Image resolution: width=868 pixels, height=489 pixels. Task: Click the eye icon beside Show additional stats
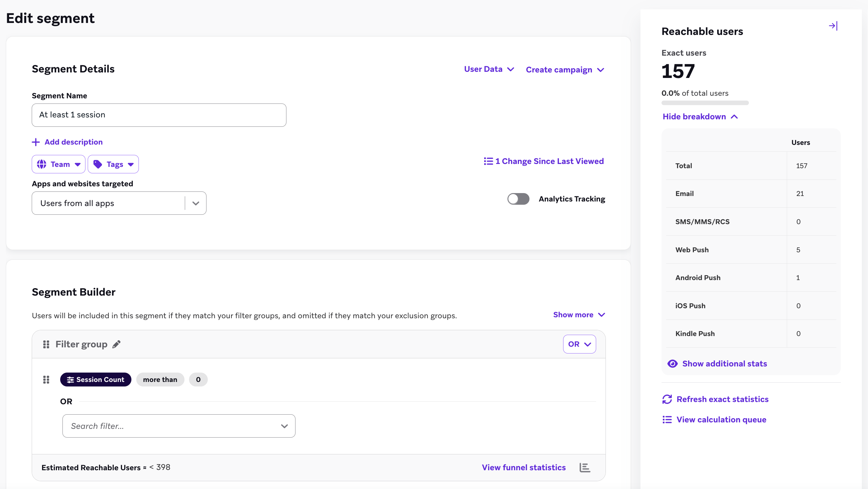pyautogui.click(x=672, y=364)
